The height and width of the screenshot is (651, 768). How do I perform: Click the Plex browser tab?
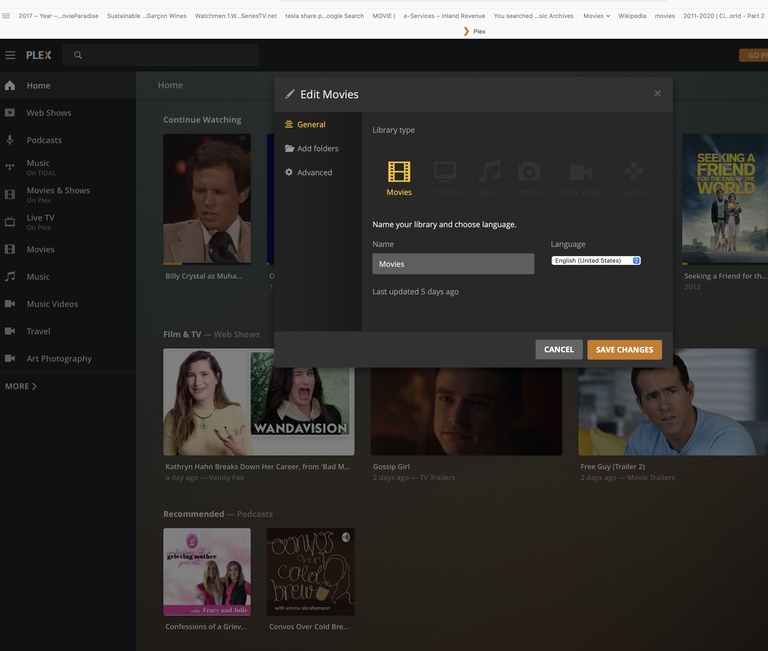point(474,31)
